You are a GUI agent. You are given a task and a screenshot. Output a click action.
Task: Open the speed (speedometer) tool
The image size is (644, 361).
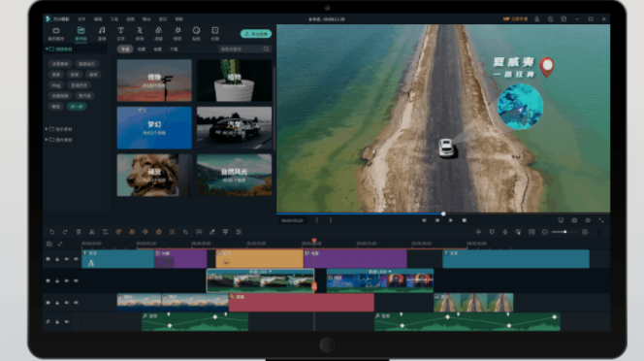coord(199,232)
